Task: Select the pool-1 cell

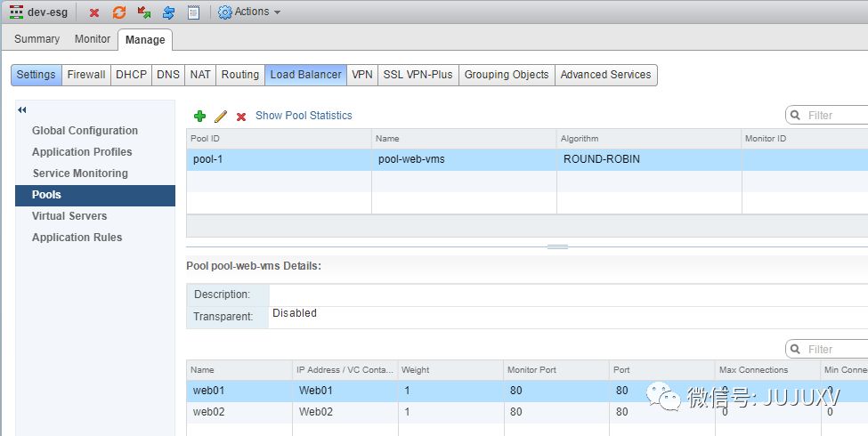Action: (279, 159)
